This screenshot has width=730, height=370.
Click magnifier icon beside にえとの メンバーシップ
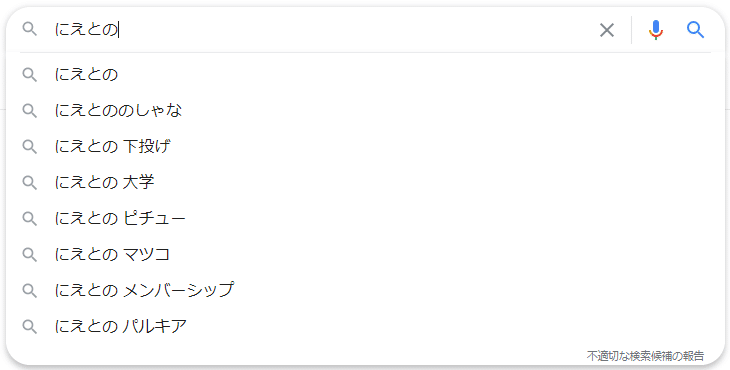pyautogui.click(x=30, y=290)
